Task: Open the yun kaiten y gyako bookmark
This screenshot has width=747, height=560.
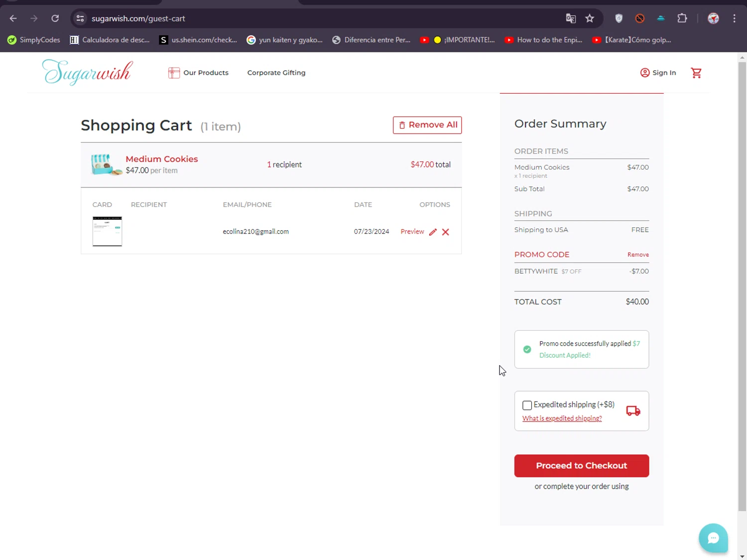Action: (285, 40)
